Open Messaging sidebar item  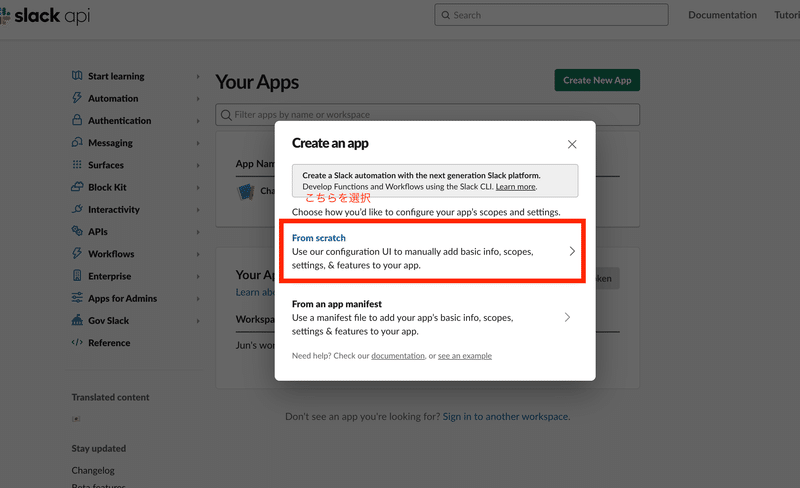(x=110, y=143)
